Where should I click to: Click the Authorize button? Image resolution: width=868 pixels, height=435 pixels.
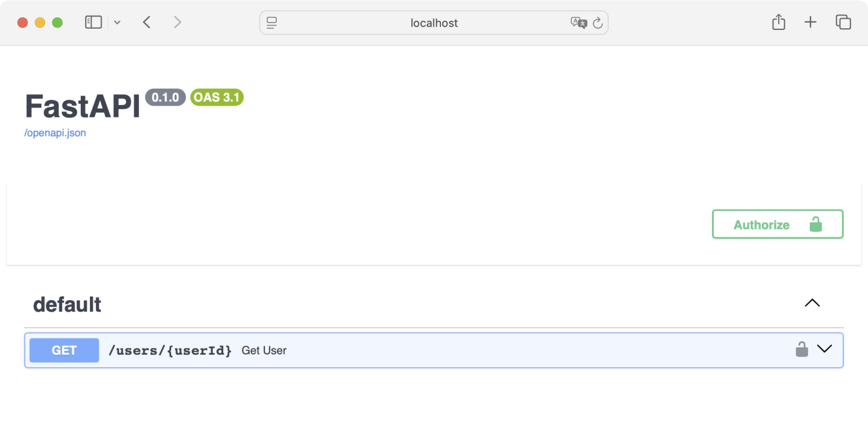(777, 224)
